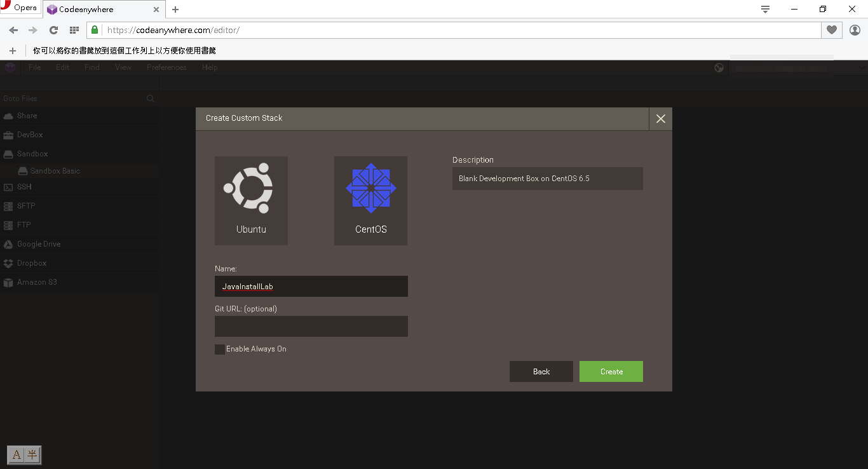Select the CentOS stack option
This screenshot has height=469, width=868.
tap(370, 201)
